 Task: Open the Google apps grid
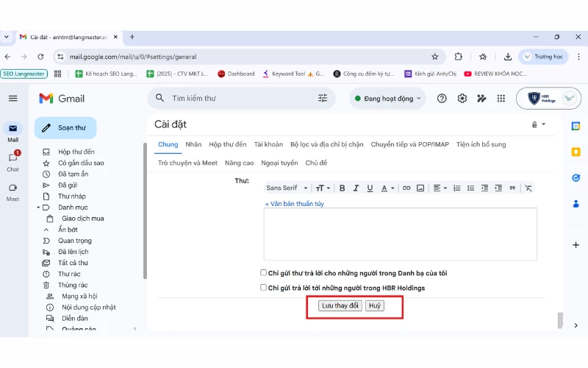[x=501, y=99]
